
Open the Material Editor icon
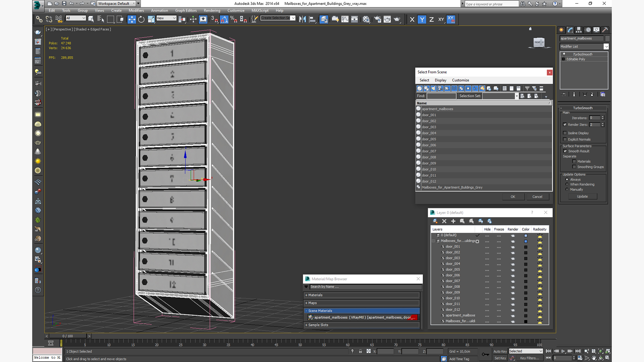tap(366, 19)
